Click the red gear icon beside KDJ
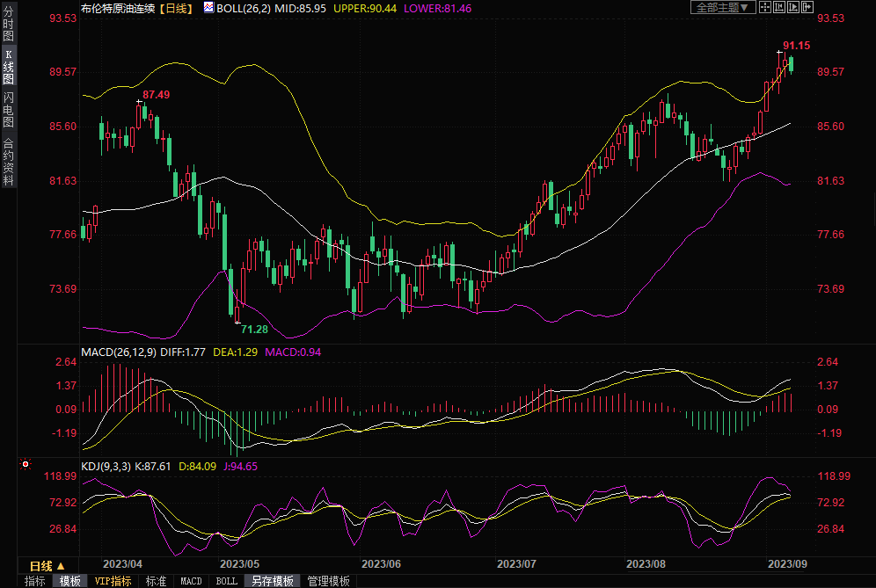This screenshot has height=588, width=876. tap(25, 463)
